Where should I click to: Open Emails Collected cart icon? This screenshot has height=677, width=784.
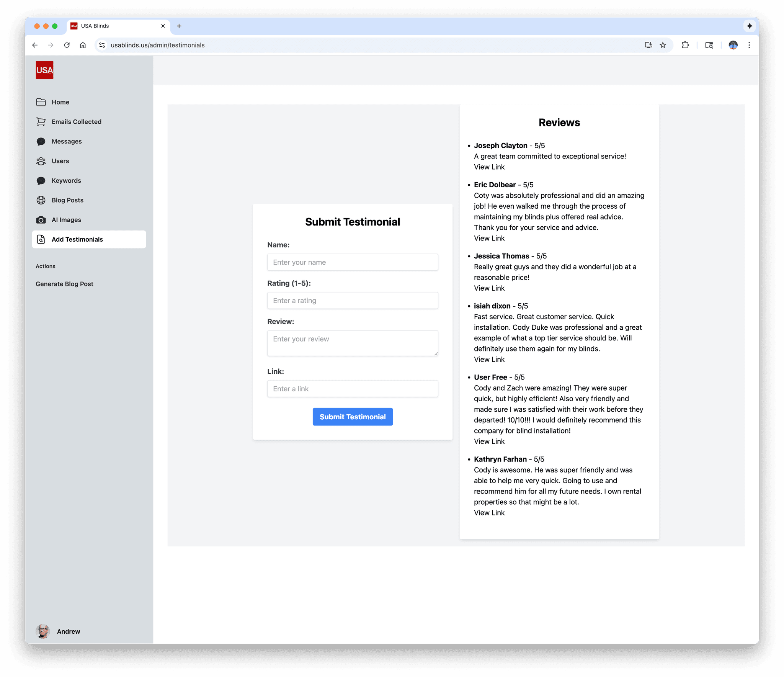click(x=41, y=122)
